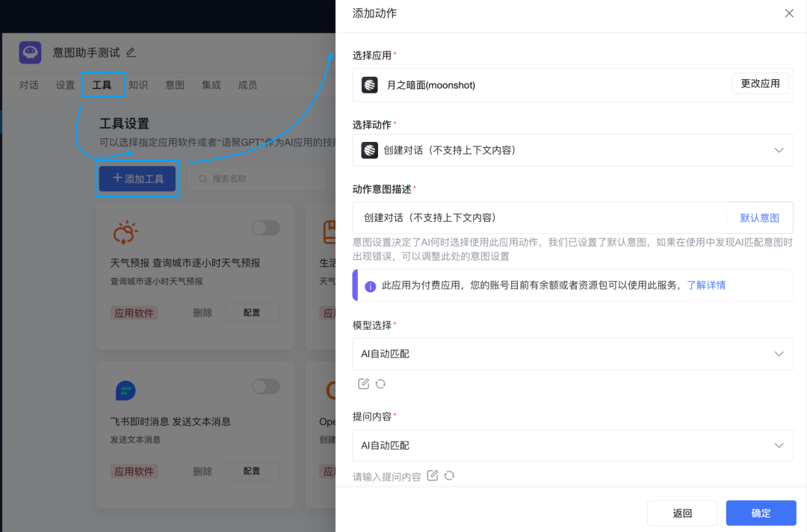This screenshot has height=532, width=807.
Task: Click the 应用软件 tag on 飞书即时消息 card
Action: tap(134, 471)
